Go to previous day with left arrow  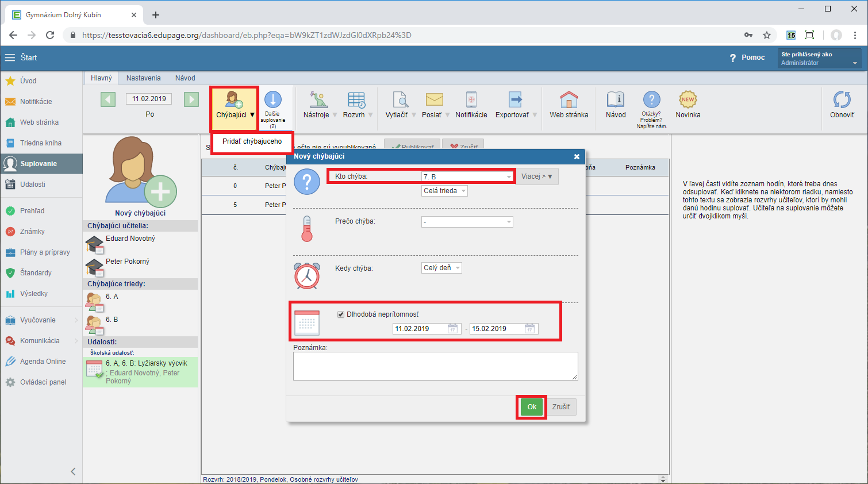click(108, 99)
